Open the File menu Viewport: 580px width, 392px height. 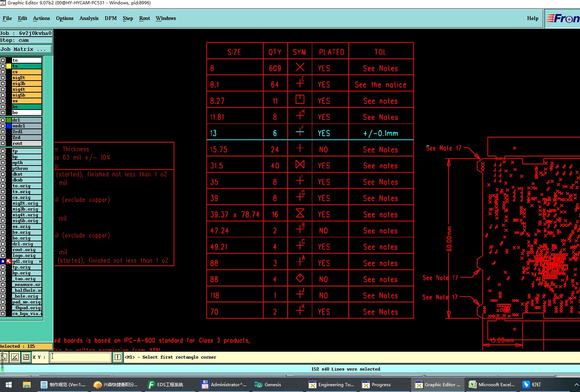click(x=7, y=18)
